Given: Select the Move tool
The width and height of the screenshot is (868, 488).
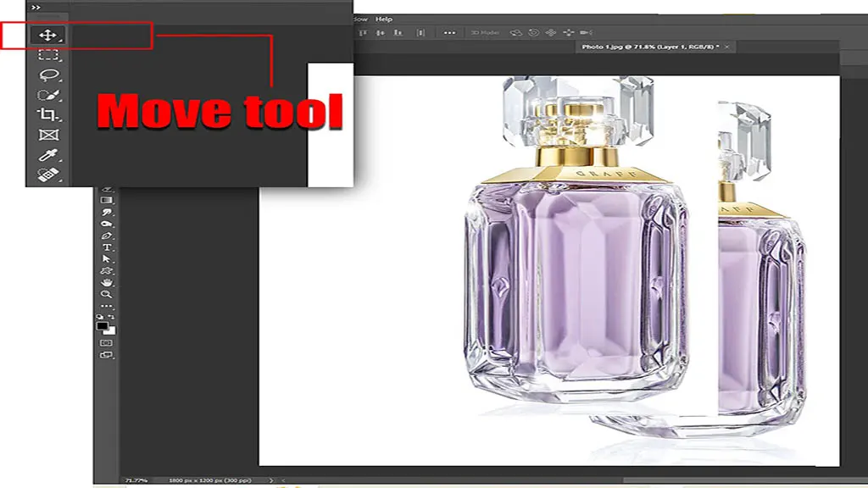Looking at the screenshot, I should 48,36.
